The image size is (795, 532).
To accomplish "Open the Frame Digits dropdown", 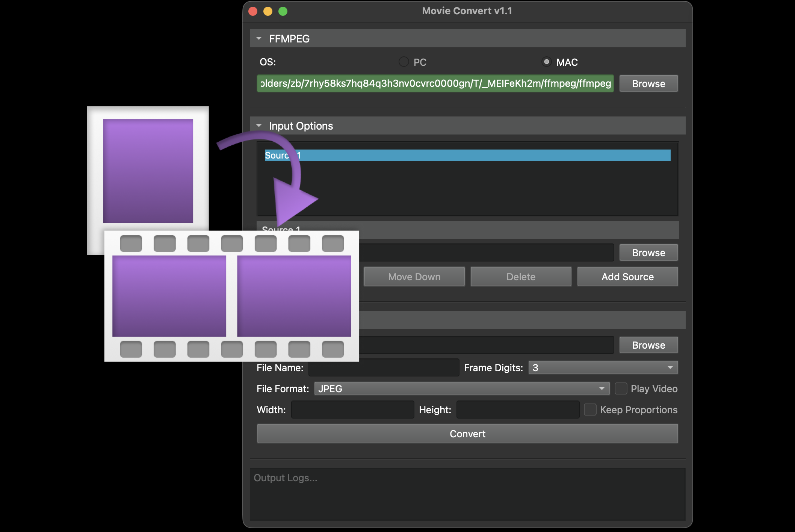I will click(x=603, y=367).
